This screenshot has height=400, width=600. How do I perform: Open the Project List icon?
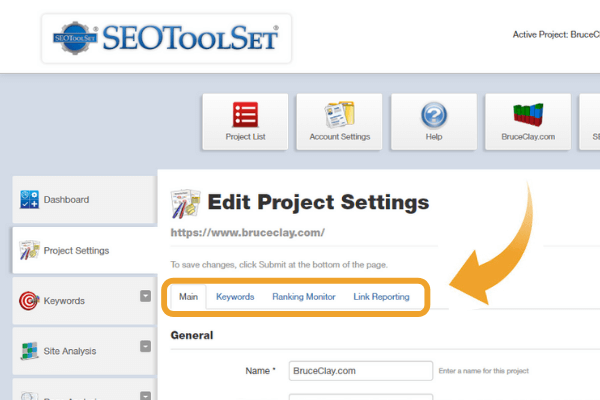click(x=245, y=114)
